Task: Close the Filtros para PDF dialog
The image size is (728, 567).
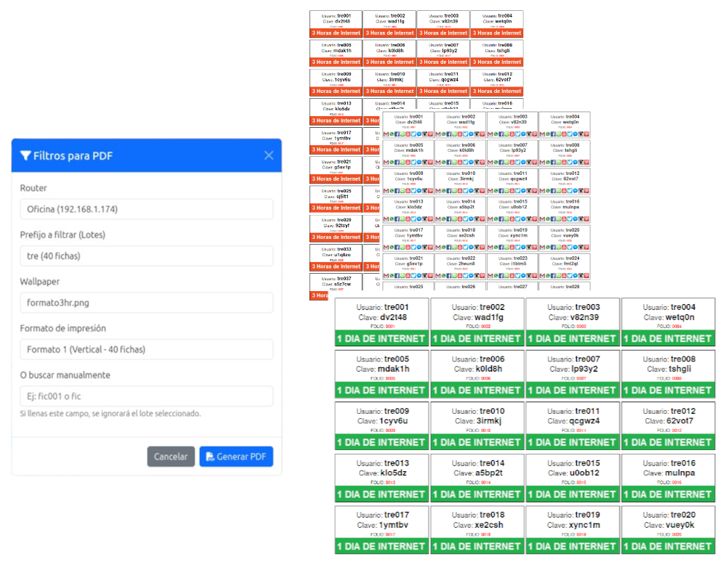Action: [x=268, y=155]
